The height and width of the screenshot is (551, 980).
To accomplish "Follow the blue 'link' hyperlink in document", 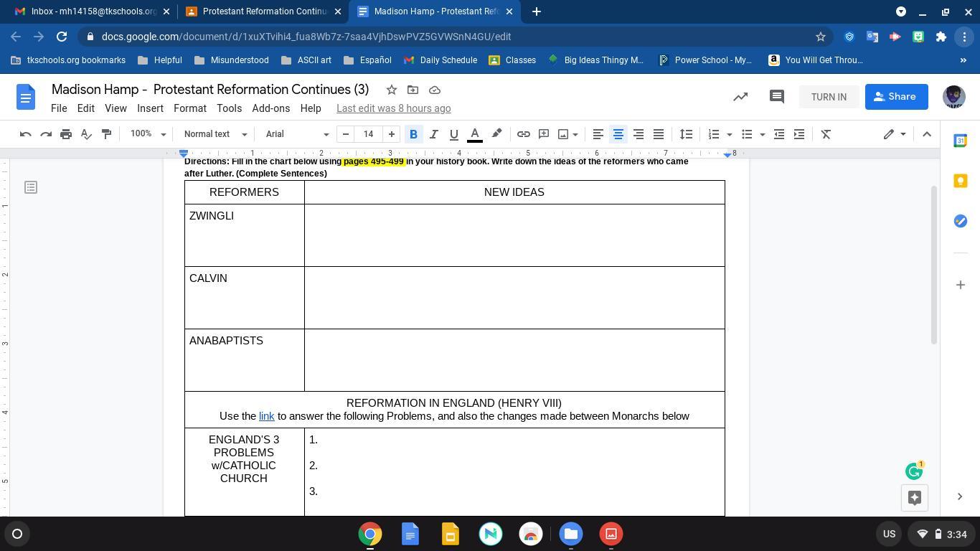I will (266, 416).
